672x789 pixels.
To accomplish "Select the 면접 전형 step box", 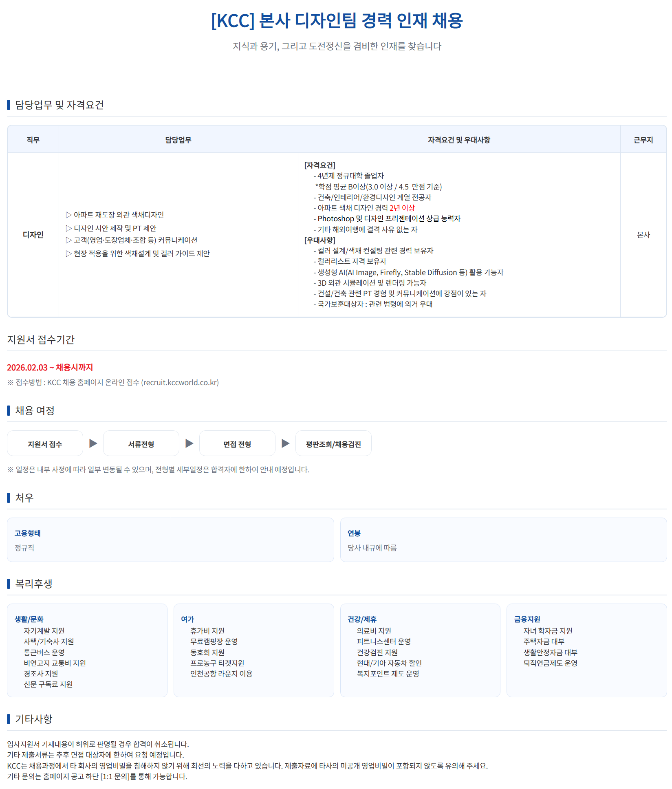I will (237, 443).
